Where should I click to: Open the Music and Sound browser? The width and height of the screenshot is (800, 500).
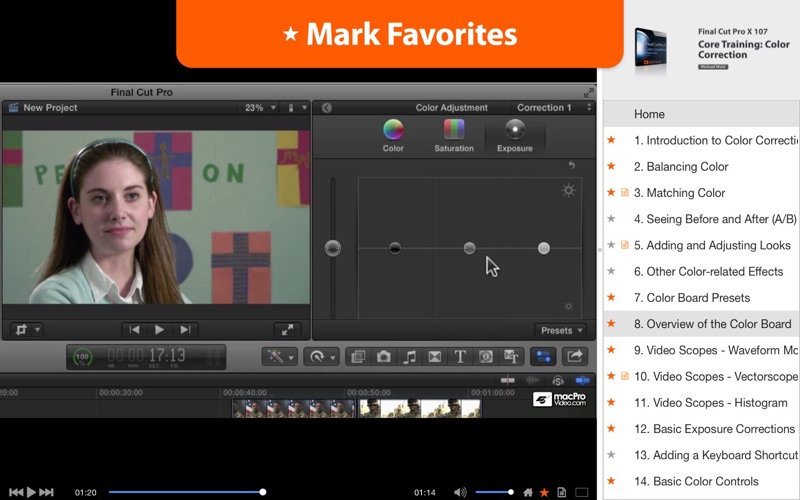pyautogui.click(x=409, y=357)
